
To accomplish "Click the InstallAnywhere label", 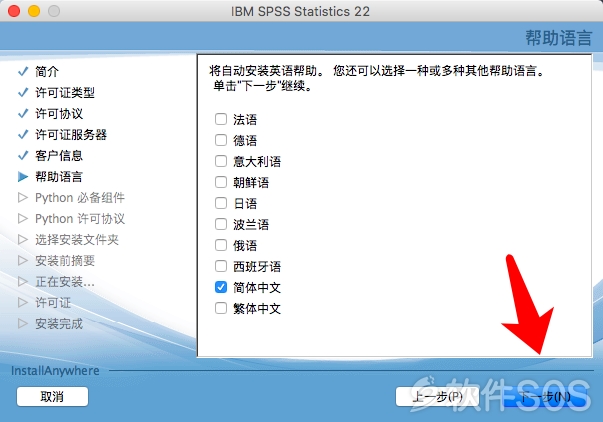I will (55, 371).
